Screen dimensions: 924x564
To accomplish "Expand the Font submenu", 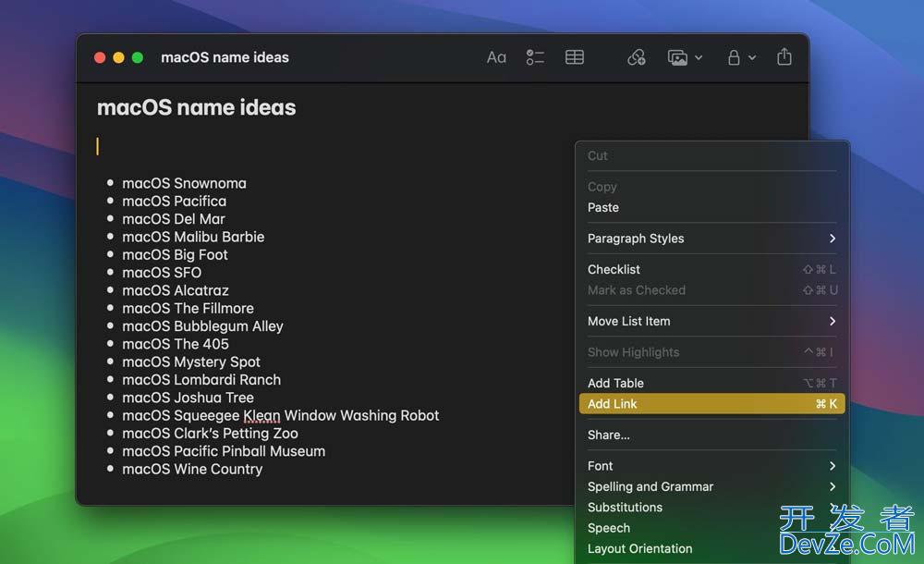I will coord(711,466).
